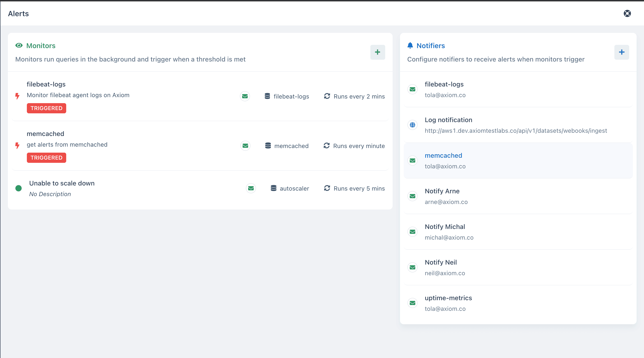
Task: Click the globe icon of Log notification
Action: click(413, 125)
